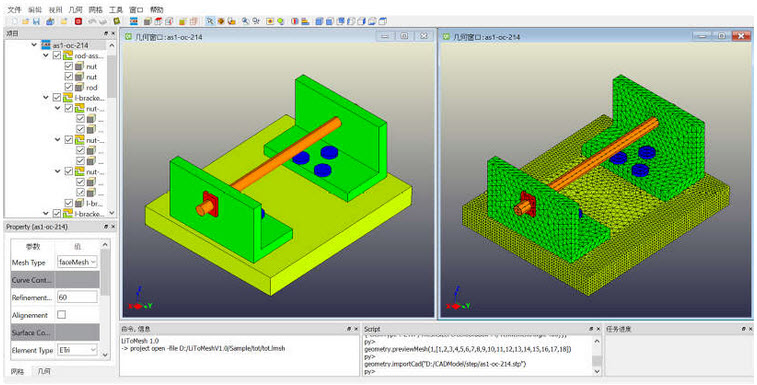Open the Element Type ETri dropdown
The width and height of the screenshot is (757, 385).
tap(77, 350)
